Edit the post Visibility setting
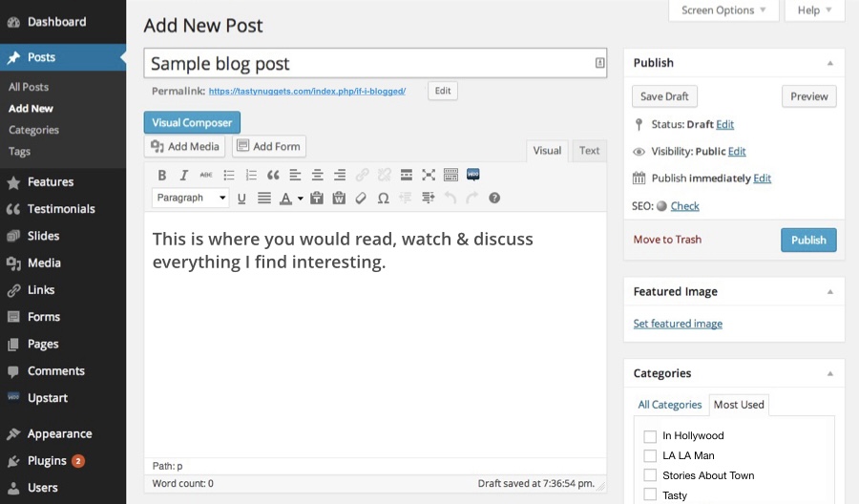Screen dimensions: 859x504 pyautogui.click(x=737, y=152)
